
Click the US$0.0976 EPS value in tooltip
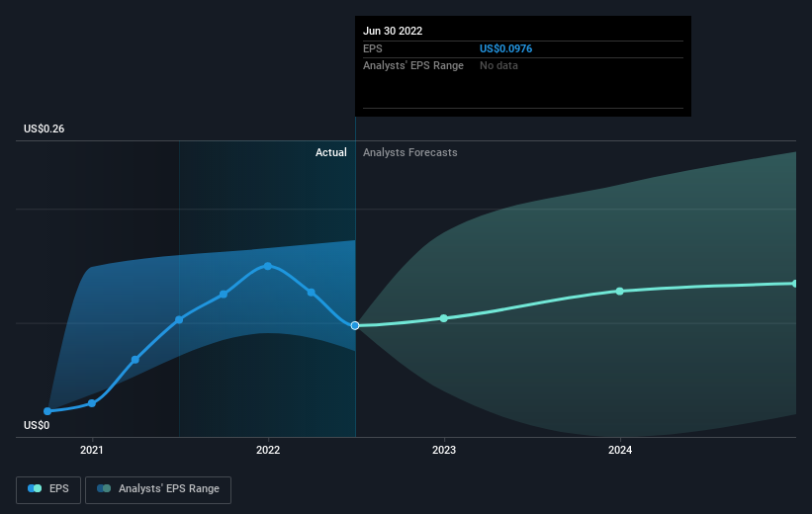click(506, 48)
